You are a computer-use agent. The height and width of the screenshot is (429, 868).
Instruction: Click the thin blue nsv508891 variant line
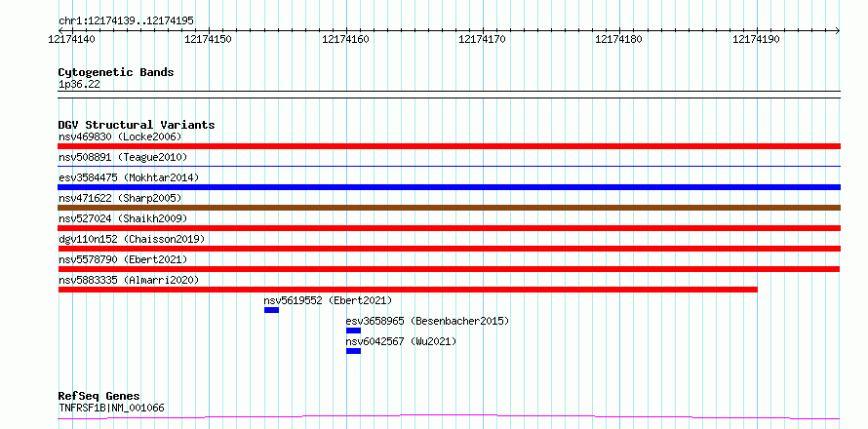tap(449, 166)
